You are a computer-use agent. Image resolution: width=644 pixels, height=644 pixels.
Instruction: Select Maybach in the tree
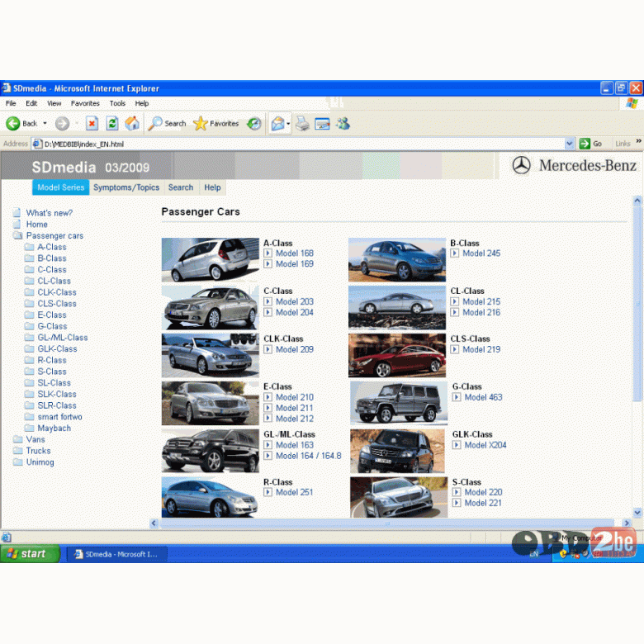click(x=54, y=428)
